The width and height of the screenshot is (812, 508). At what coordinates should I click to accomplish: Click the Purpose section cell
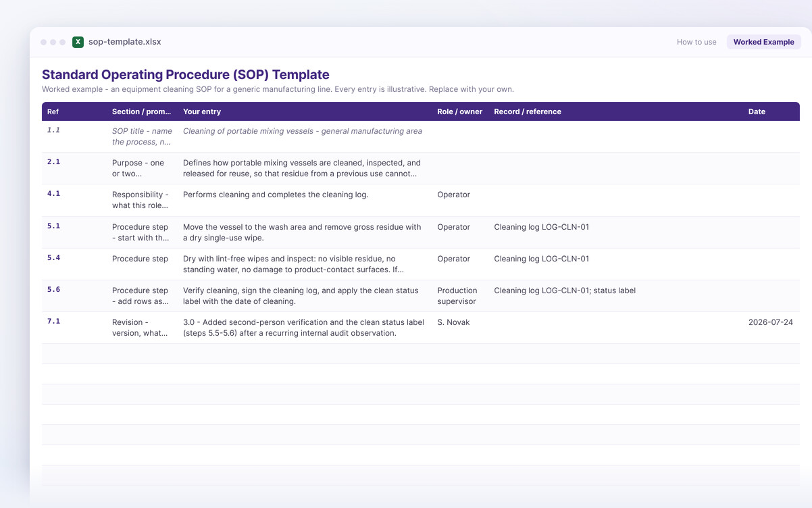point(138,168)
